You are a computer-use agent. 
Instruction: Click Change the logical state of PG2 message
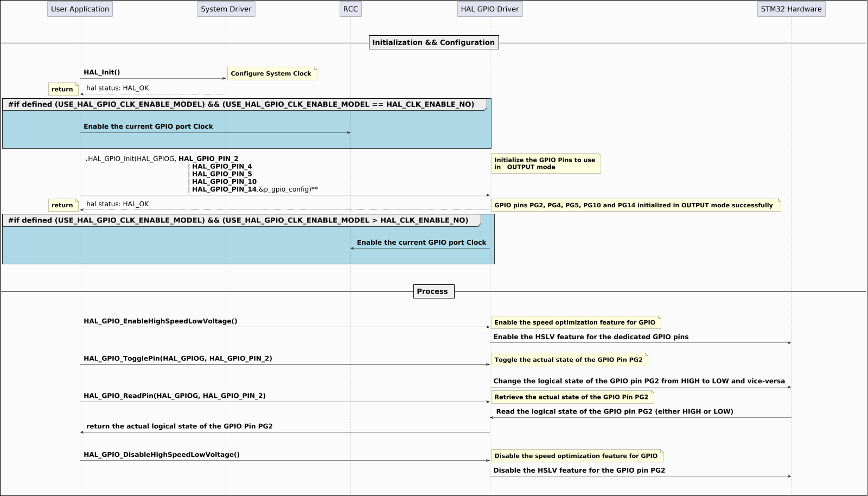point(639,381)
